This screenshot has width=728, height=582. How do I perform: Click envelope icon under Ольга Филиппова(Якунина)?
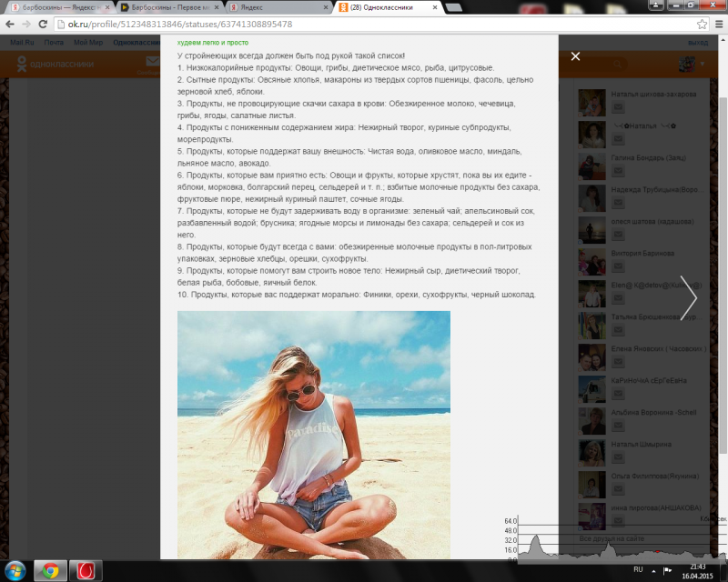[x=618, y=489]
